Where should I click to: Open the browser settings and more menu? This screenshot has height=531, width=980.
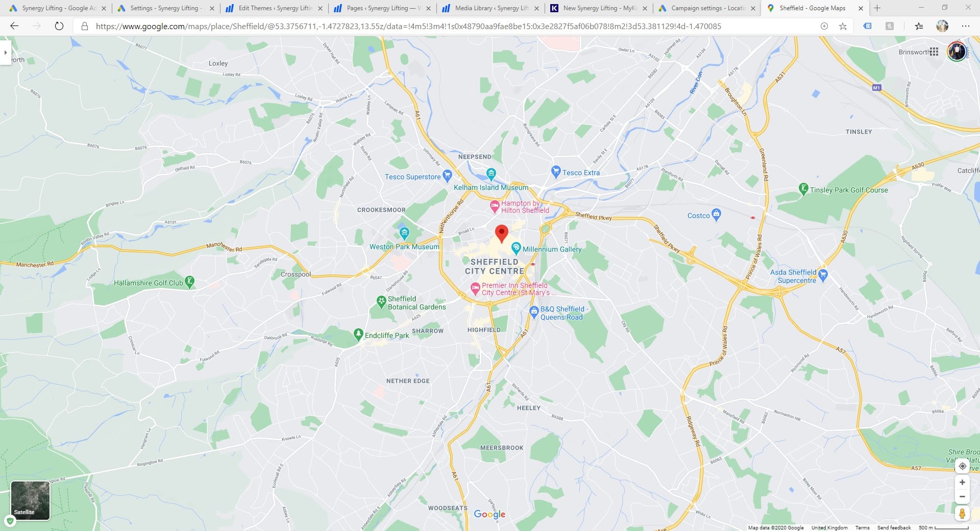point(966,26)
